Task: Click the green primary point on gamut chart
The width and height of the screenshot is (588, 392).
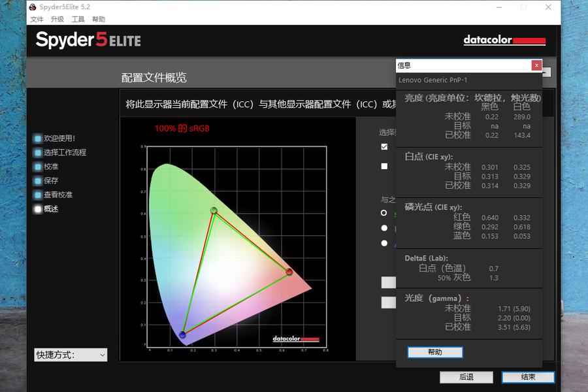Action: (214, 210)
